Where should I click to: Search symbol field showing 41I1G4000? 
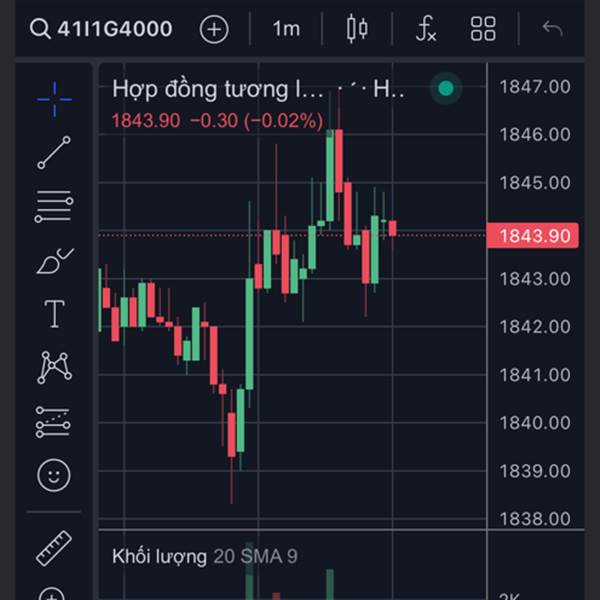click(101, 29)
